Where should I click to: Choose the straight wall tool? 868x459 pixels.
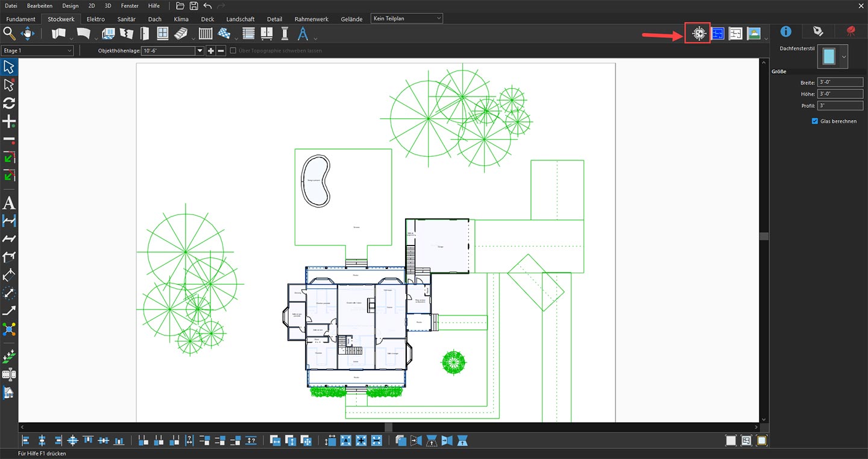(58, 34)
